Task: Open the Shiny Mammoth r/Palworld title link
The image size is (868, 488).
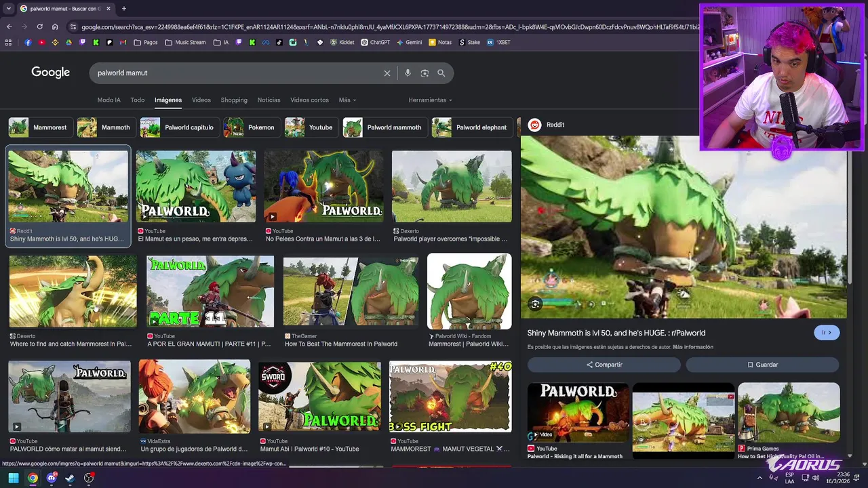Action: click(x=616, y=333)
